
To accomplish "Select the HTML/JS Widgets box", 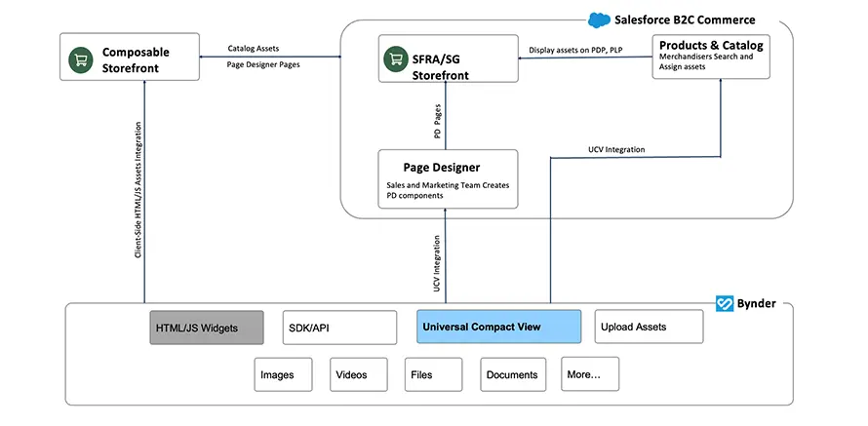I will 207,328.
